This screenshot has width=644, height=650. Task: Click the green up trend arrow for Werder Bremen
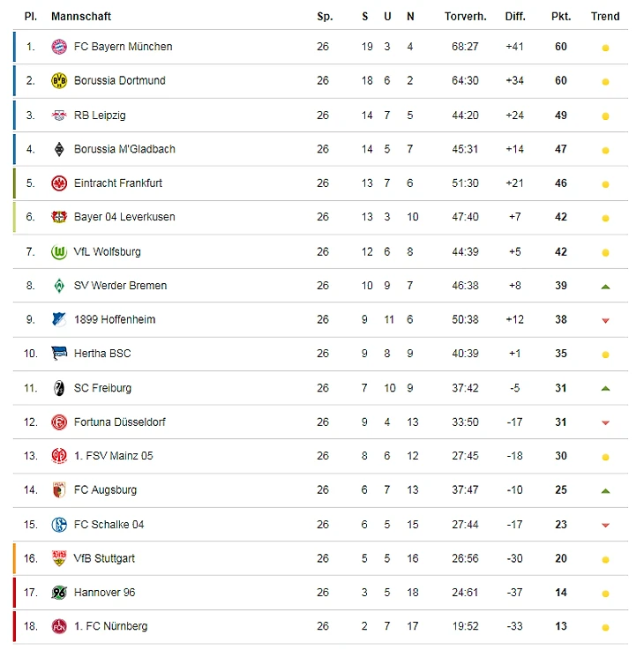click(605, 287)
